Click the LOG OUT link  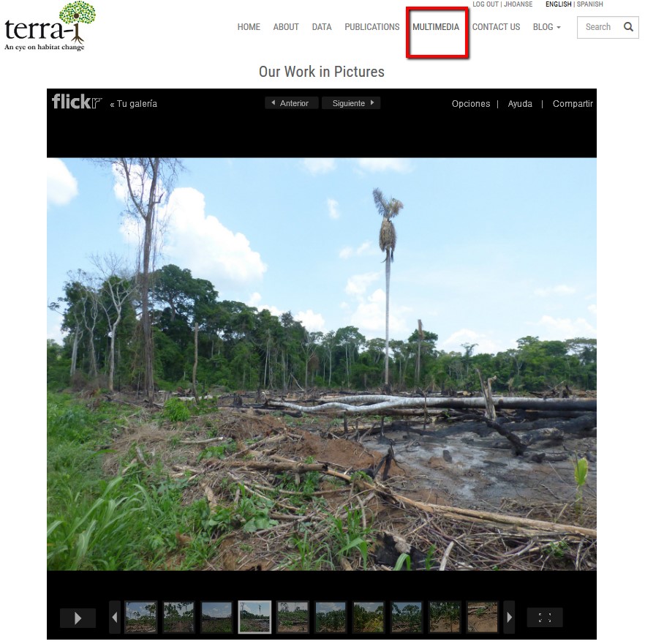[x=485, y=4]
